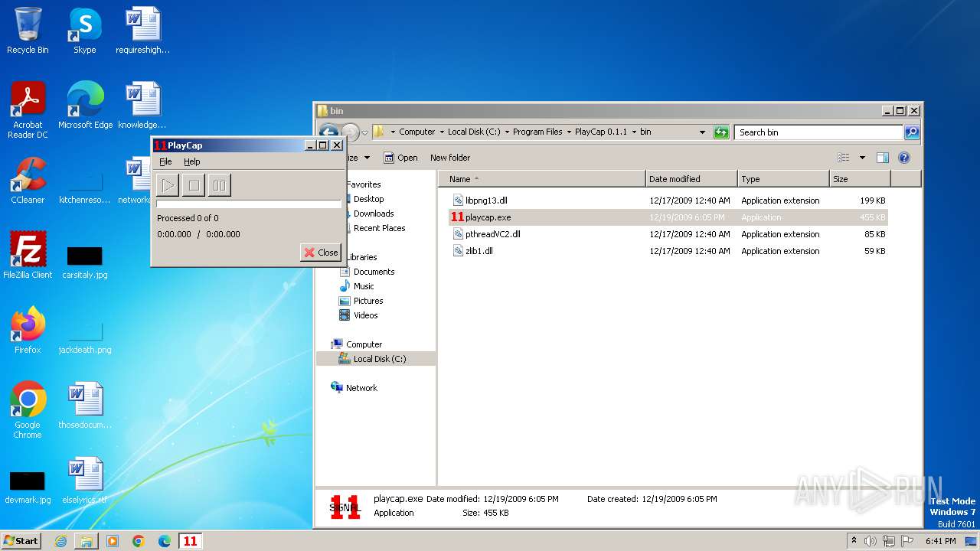980x551 pixels.
Task: Select Desktop in navigation pane
Action: click(x=368, y=199)
